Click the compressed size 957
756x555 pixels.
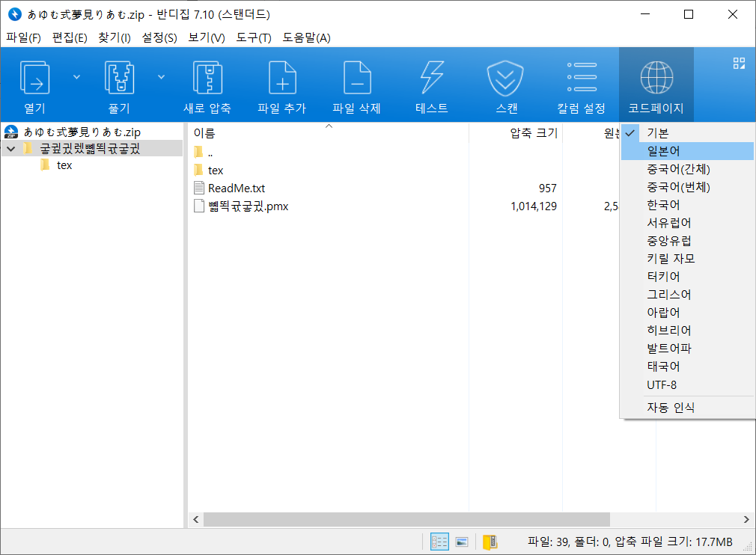[548, 188]
